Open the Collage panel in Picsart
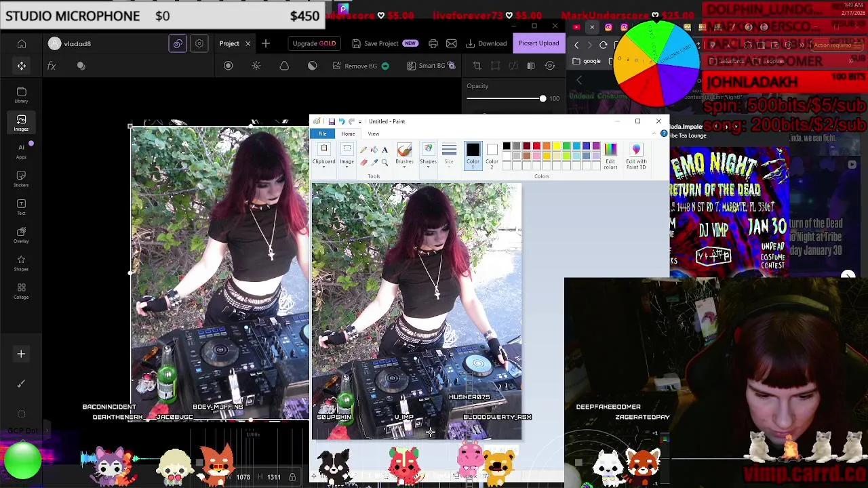Image resolution: width=868 pixels, height=488 pixels. tap(21, 291)
